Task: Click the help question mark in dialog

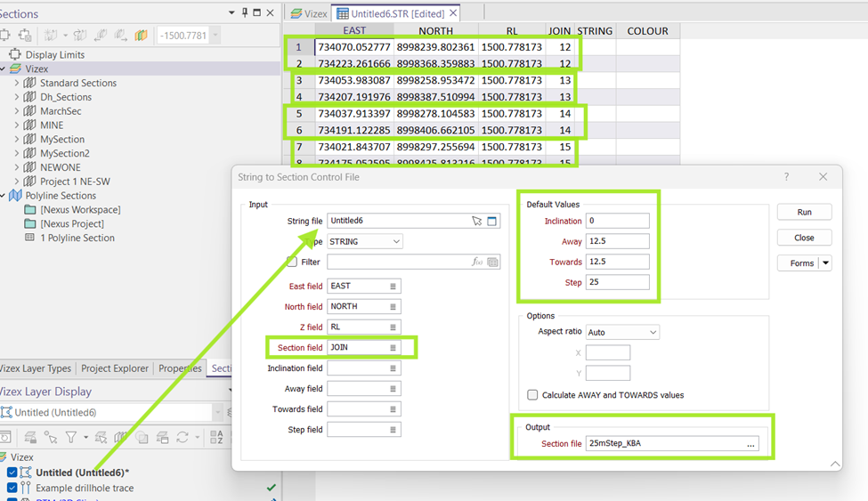Action: pos(786,176)
